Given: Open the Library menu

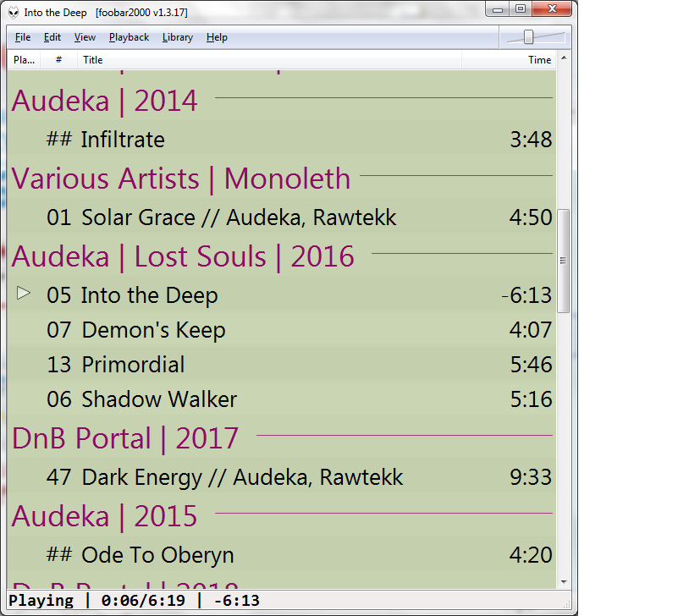Looking at the screenshot, I should coord(178,37).
